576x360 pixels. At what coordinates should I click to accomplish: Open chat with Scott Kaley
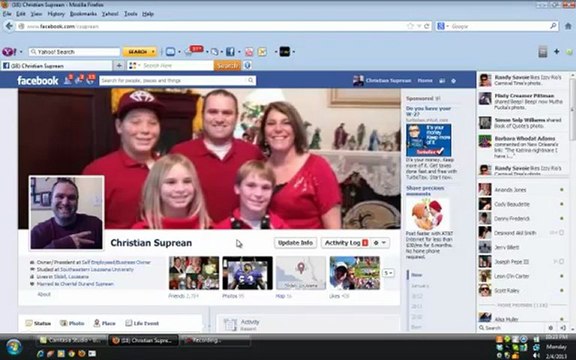[522, 291]
